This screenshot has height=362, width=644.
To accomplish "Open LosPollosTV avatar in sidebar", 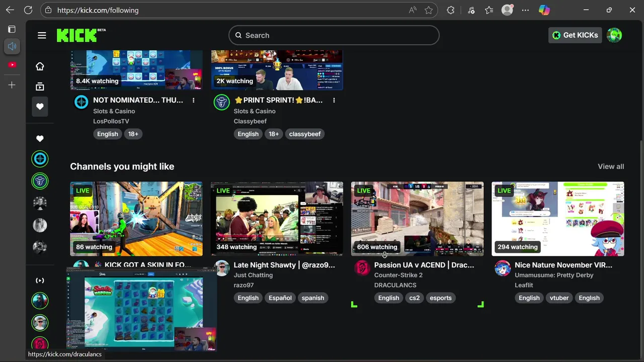I will click(40, 159).
